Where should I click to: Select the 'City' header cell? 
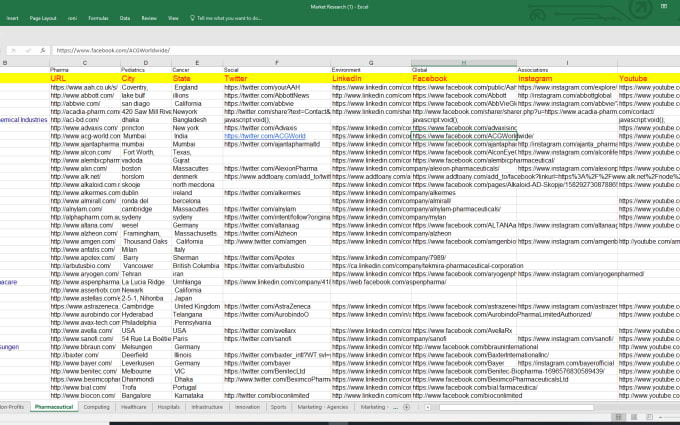[x=146, y=78]
